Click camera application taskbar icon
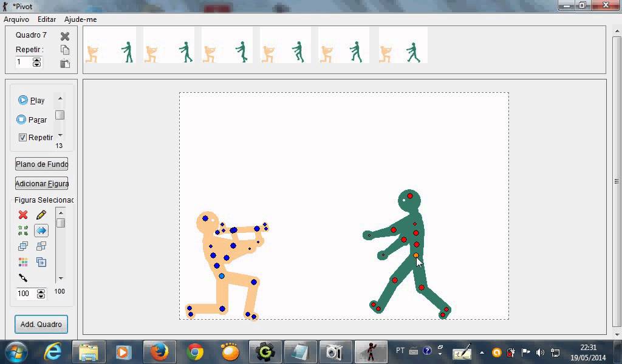Image resolution: width=622 pixels, height=364 pixels. pyautogui.click(x=335, y=352)
